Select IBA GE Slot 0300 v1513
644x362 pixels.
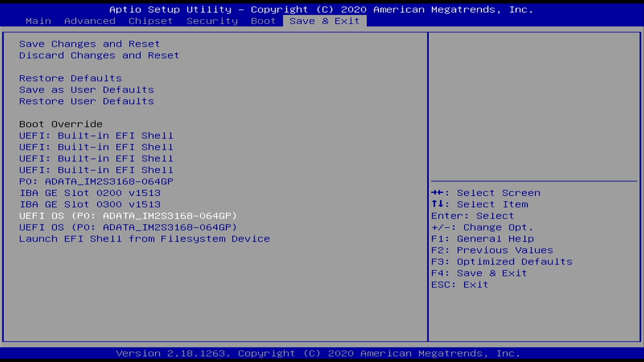pos(90,204)
